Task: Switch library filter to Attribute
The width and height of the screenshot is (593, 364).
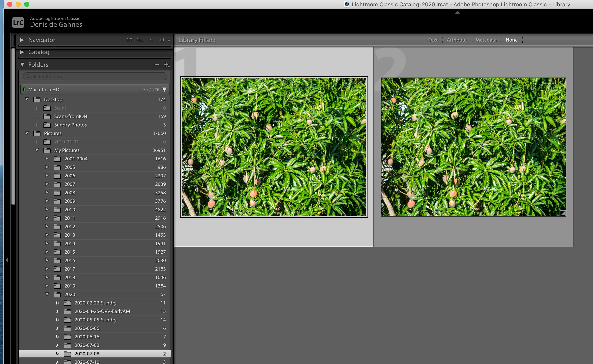Action: click(x=457, y=40)
